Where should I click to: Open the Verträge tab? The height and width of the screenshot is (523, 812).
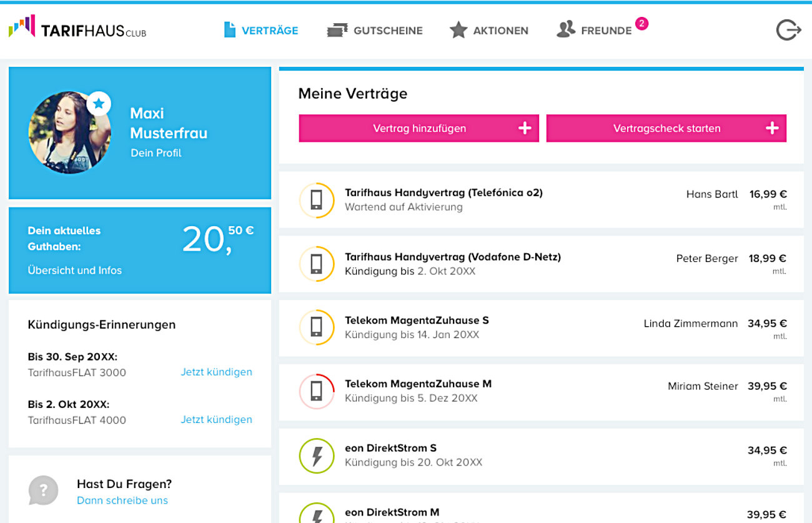click(x=261, y=30)
